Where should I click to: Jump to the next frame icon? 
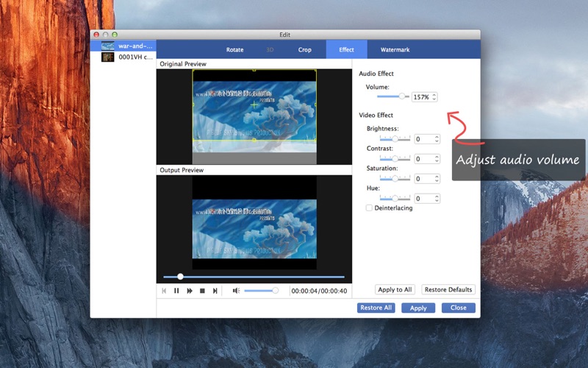[x=215, y=291]
